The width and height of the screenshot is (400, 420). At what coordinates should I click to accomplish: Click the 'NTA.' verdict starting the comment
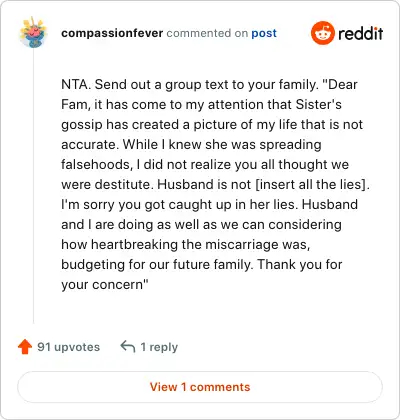[x=76, y=84]
